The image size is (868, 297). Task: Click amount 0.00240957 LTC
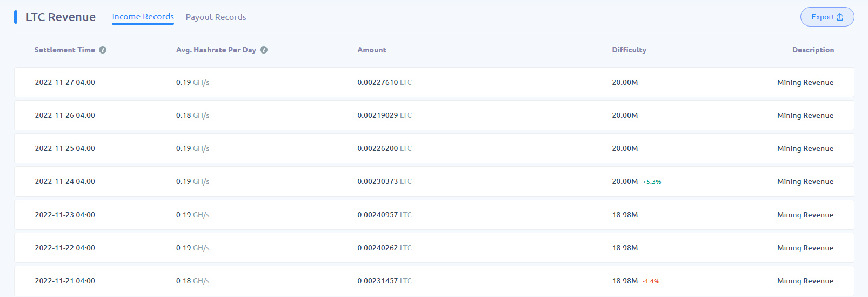384,215
